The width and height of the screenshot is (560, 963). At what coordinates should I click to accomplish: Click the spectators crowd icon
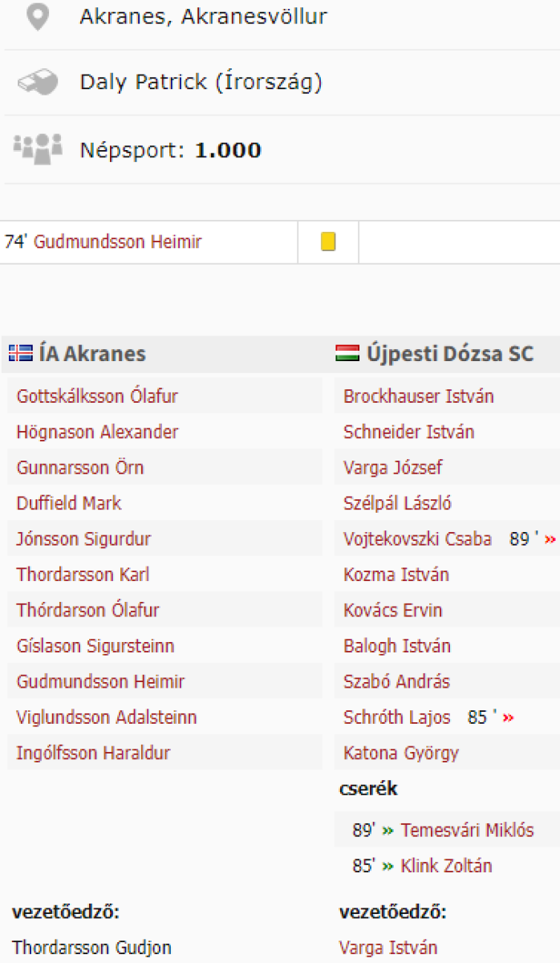(x=37, y=149)
